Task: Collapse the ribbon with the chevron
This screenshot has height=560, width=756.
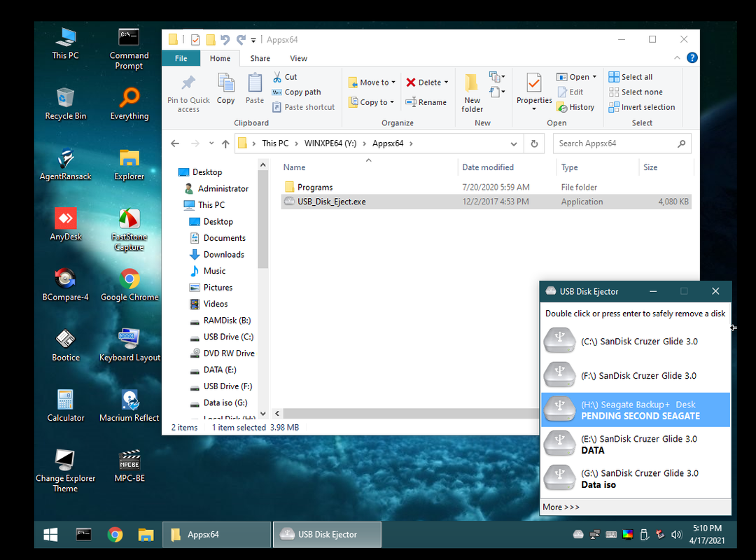Action: 677,58
